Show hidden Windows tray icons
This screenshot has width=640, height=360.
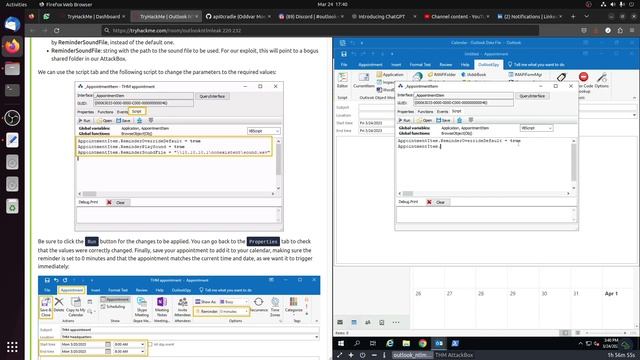pyautogui.click(x=580, y=344)
